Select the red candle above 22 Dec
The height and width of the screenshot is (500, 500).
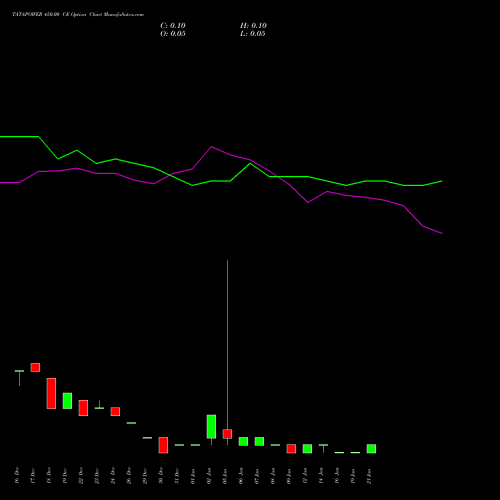[x=83, y=408]
